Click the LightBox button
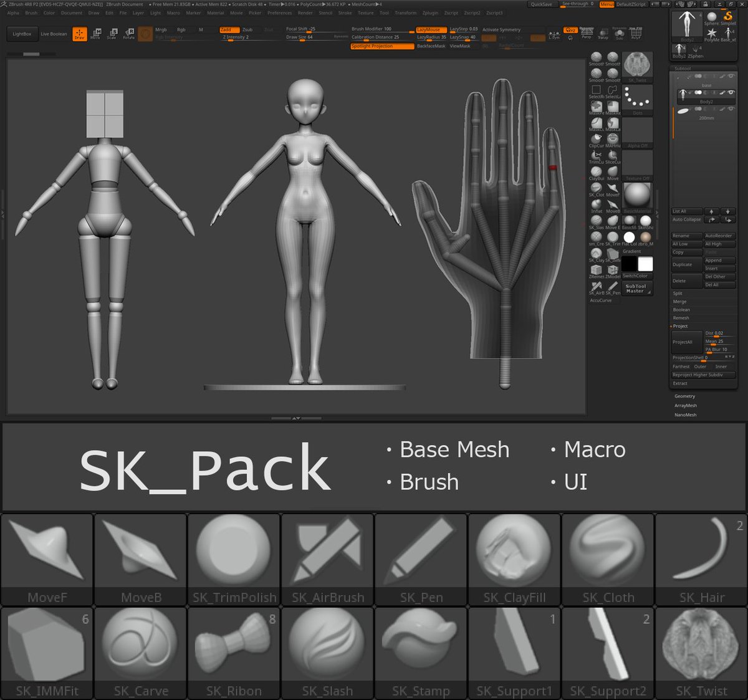The height and width of the screenshot is (700, 748). point(22,34)
